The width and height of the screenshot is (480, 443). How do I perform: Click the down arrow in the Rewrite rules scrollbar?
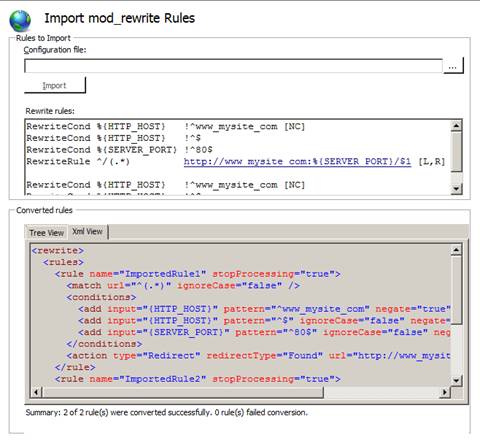coord(456,189)
